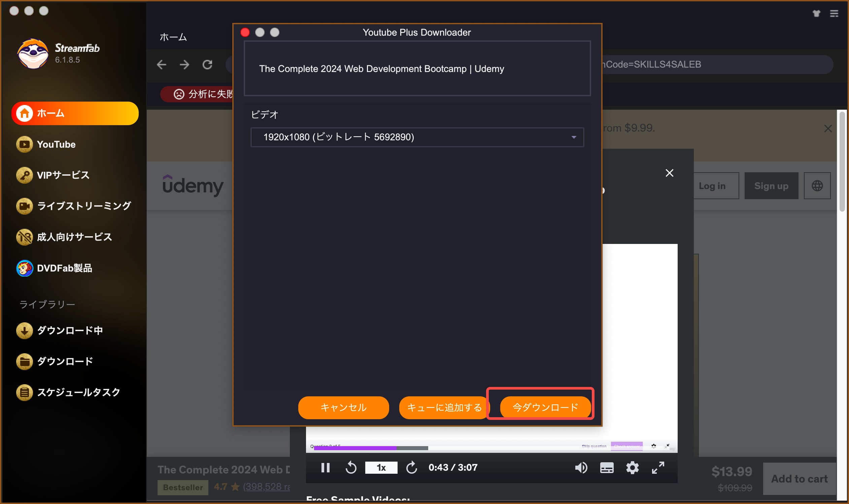Screen dimensions: 849x504
Task: Click Add to cart button
Action: 800,478
